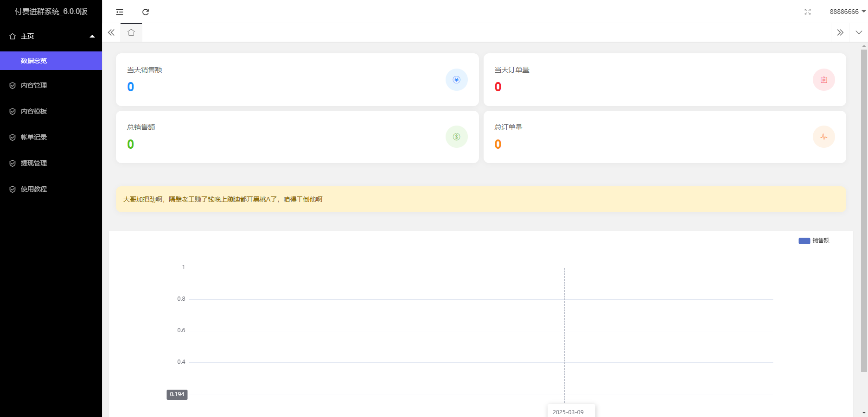
Task: Click the page vertical scrollbar thumb
Action: (864, 210)
